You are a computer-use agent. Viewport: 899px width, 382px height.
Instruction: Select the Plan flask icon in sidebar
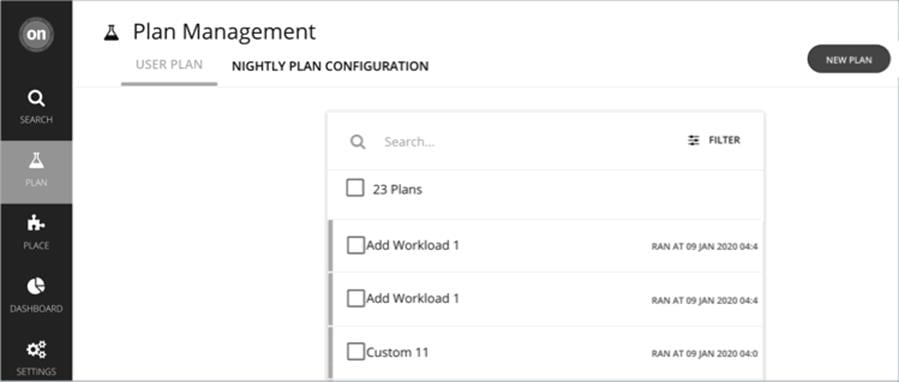tap(36, 161)
